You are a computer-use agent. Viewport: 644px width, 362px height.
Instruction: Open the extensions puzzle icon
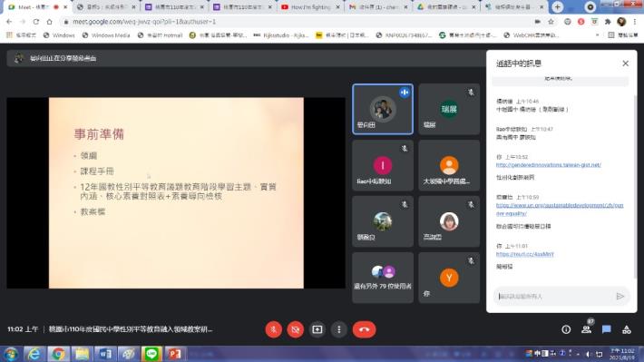(608, 22)
